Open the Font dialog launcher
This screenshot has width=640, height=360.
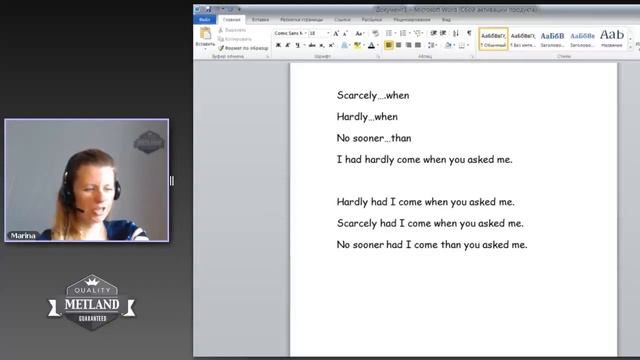(x=378, y=57)
